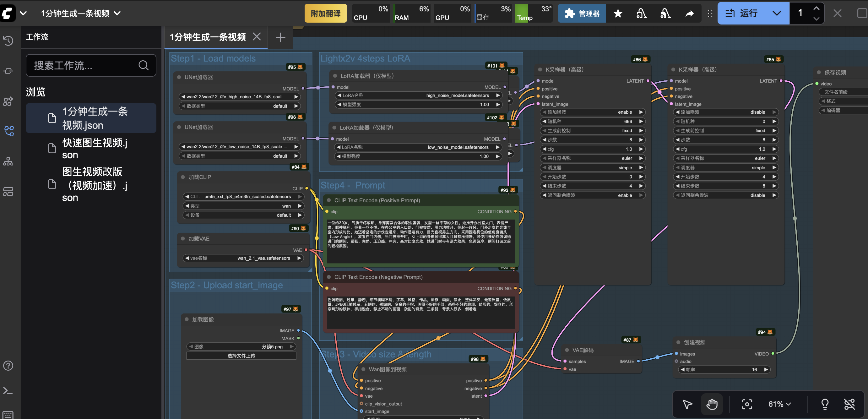Click the star favorites icon in top bar

618,14
